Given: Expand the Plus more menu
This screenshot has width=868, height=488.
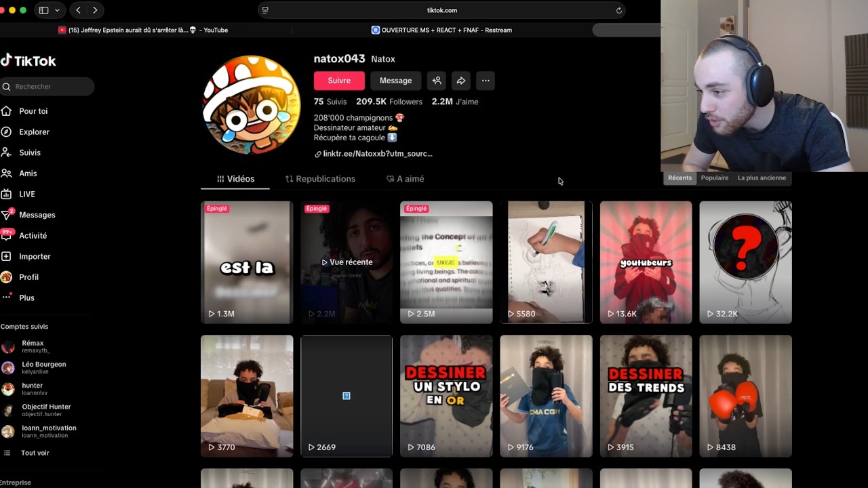Looking at the screenshot, I should pyautogui.click(x=26, y=298).
